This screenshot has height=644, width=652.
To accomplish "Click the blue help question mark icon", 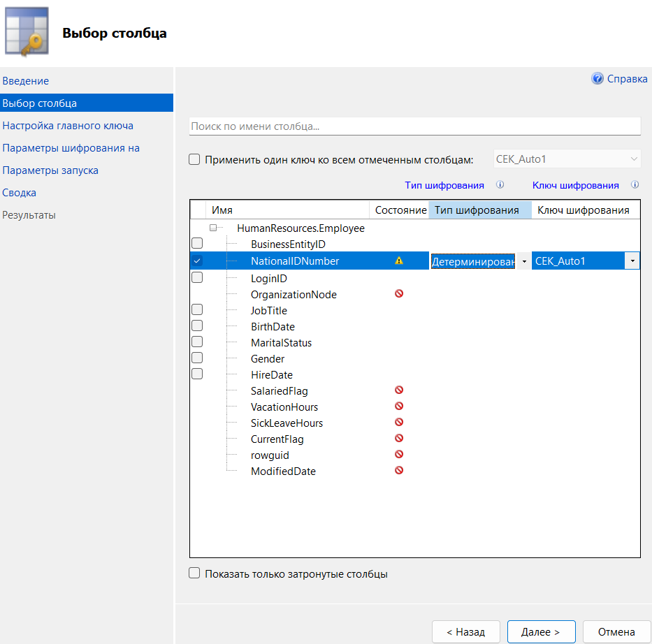I will pyautogui.click(x=597, y=78).
